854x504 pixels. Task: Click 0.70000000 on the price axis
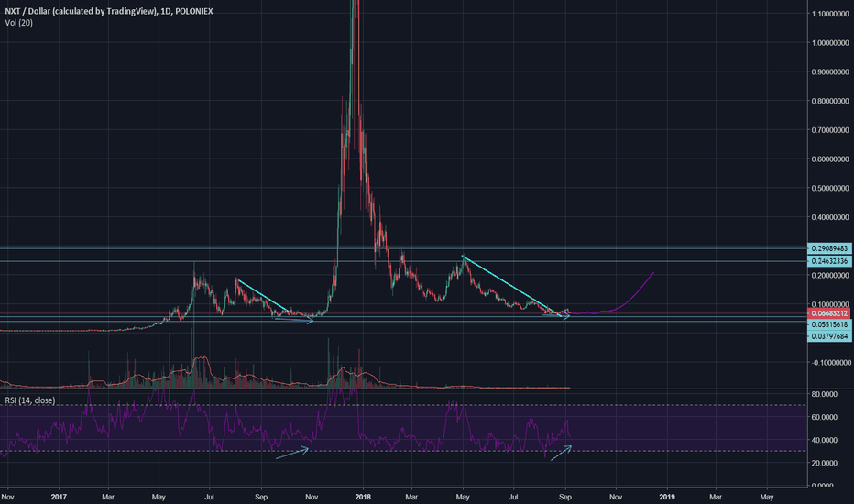(830, 130)
